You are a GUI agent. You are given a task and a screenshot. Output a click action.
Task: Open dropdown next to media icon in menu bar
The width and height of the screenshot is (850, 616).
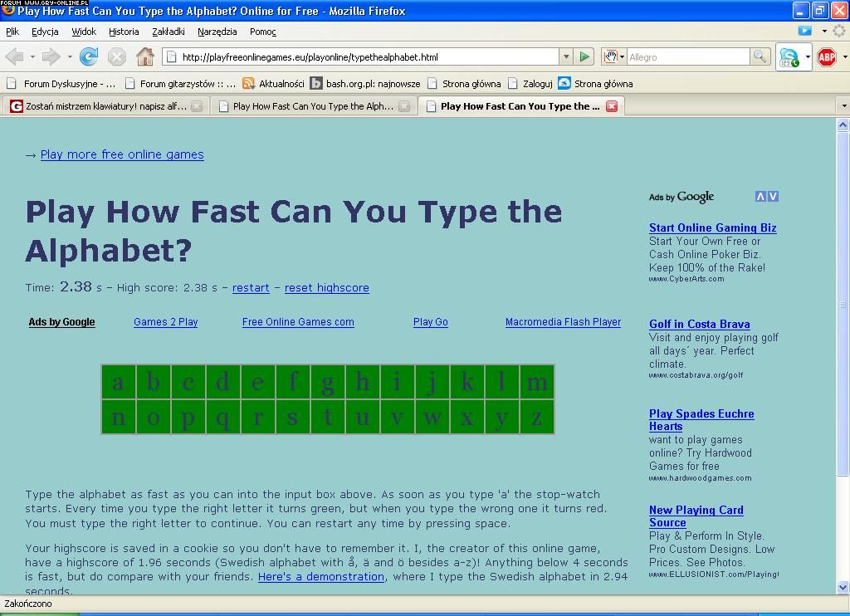point(824,31)
